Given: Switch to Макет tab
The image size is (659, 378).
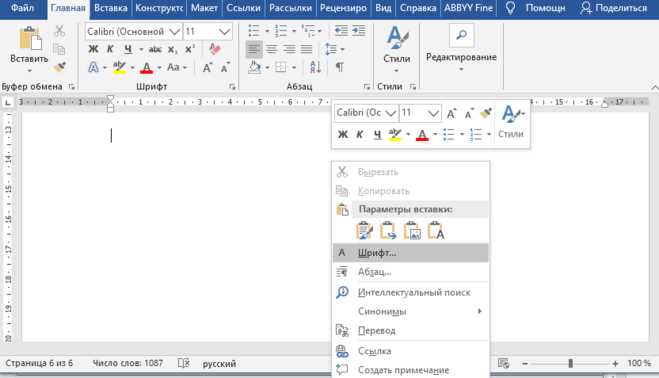Looking at the screenshot, I should (204, 8).
